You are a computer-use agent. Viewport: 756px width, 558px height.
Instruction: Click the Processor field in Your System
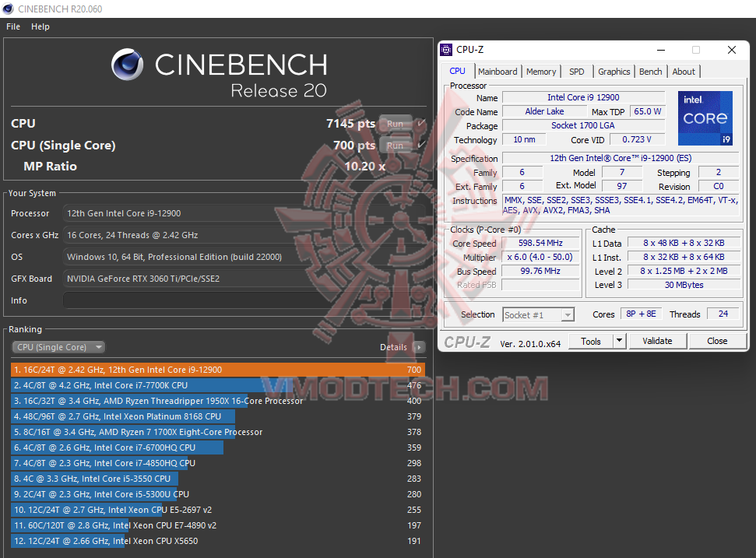pos(244,213)
